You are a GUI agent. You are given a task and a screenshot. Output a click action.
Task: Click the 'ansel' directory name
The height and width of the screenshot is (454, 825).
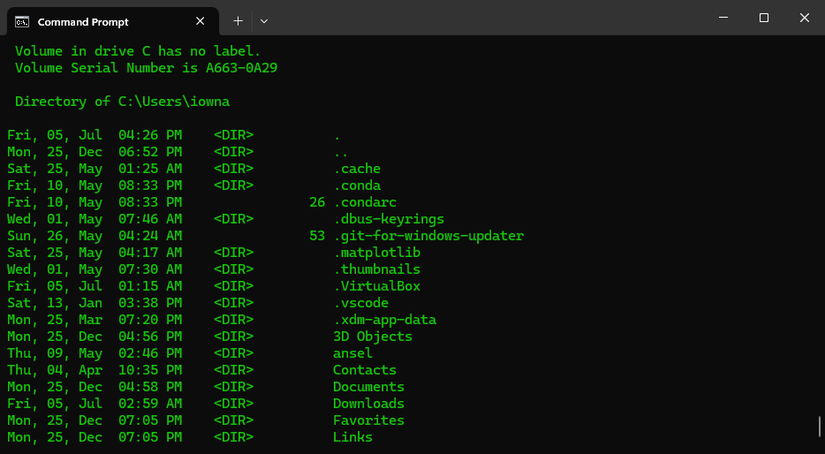353,354
